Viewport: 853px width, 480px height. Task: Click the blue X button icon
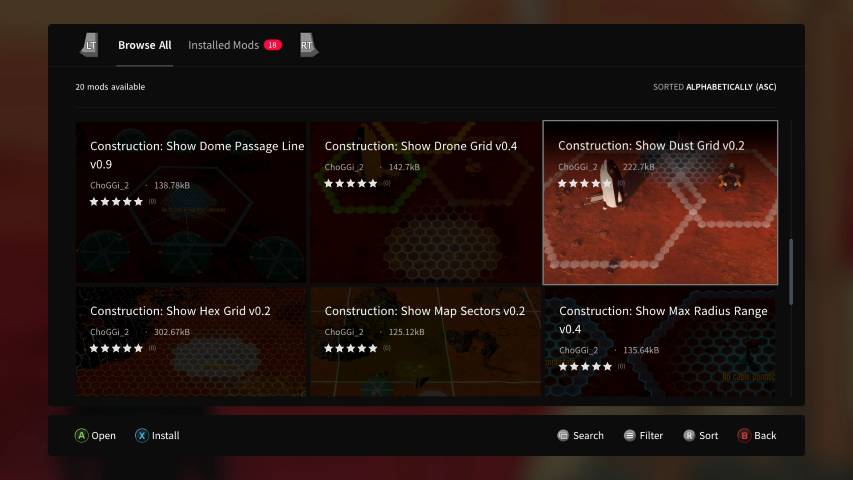[x=142, y=436]
